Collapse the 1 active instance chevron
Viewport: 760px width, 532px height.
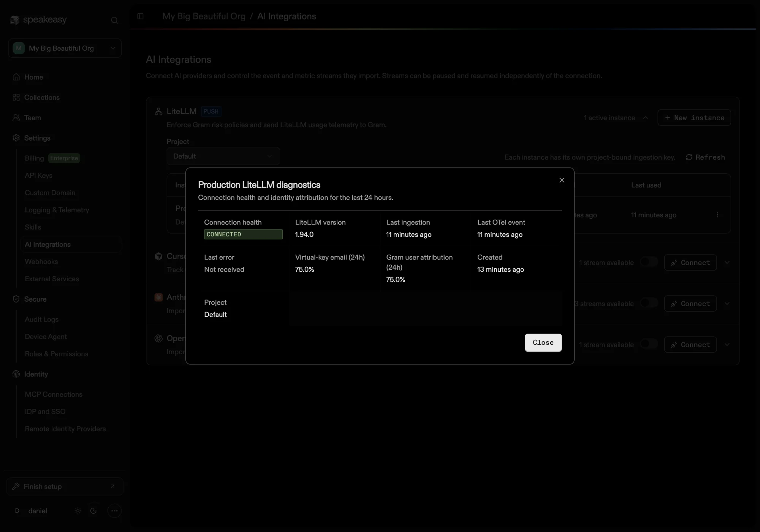[x=645, y=118]
